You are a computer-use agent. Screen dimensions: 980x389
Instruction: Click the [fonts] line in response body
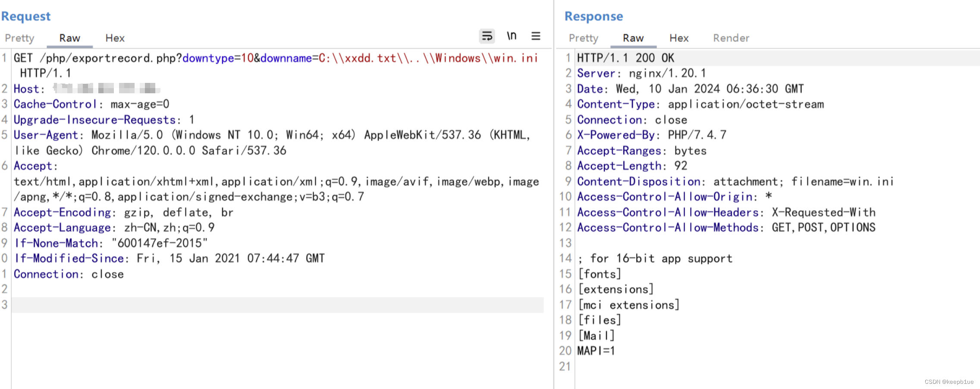coord(599,274)
